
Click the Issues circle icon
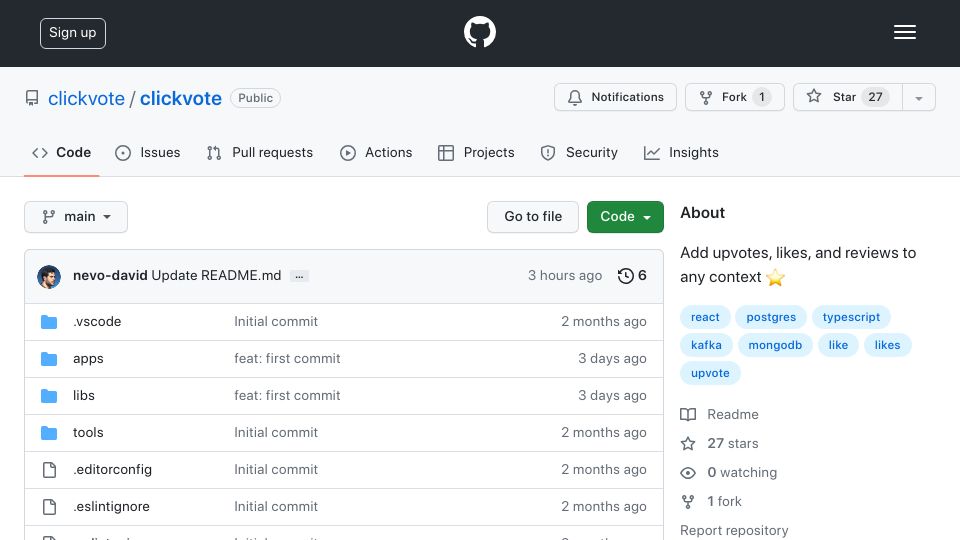(122, 152)
